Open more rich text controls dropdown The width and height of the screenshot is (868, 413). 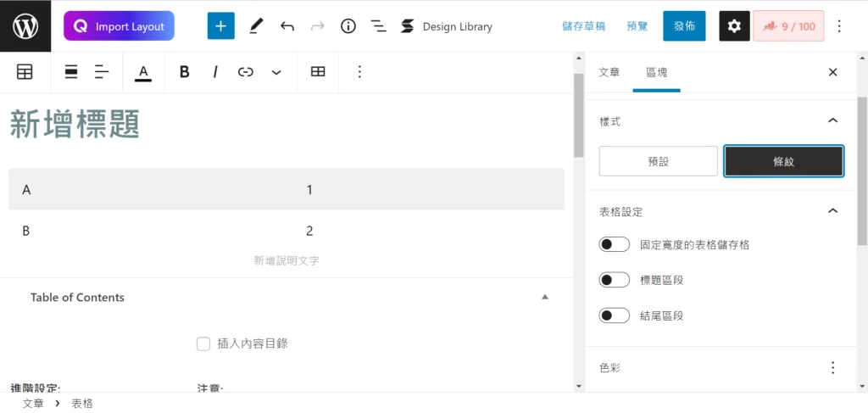[276, 72]
